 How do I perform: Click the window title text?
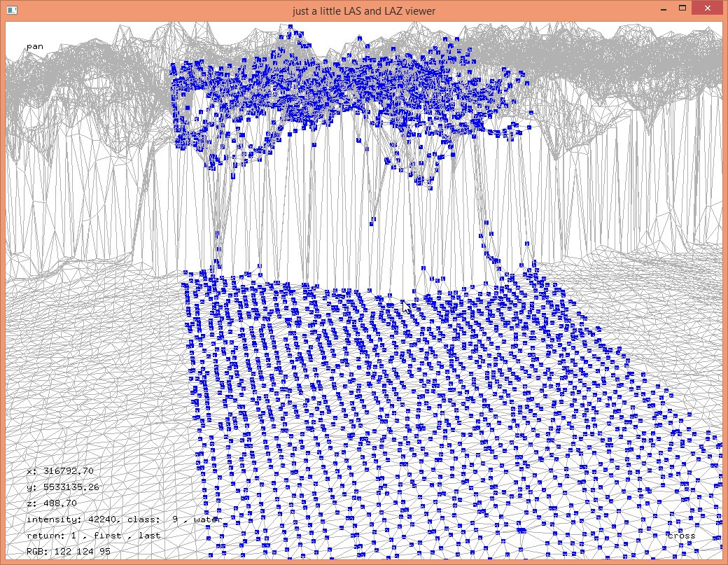[x=364, y=11]
